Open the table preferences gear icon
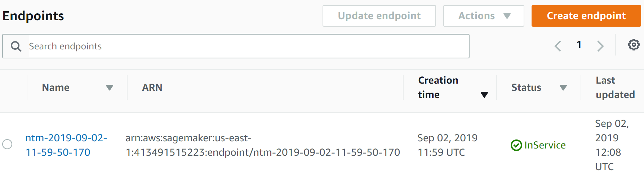Screen dimensions: 644x173 (x=634, y=45)
